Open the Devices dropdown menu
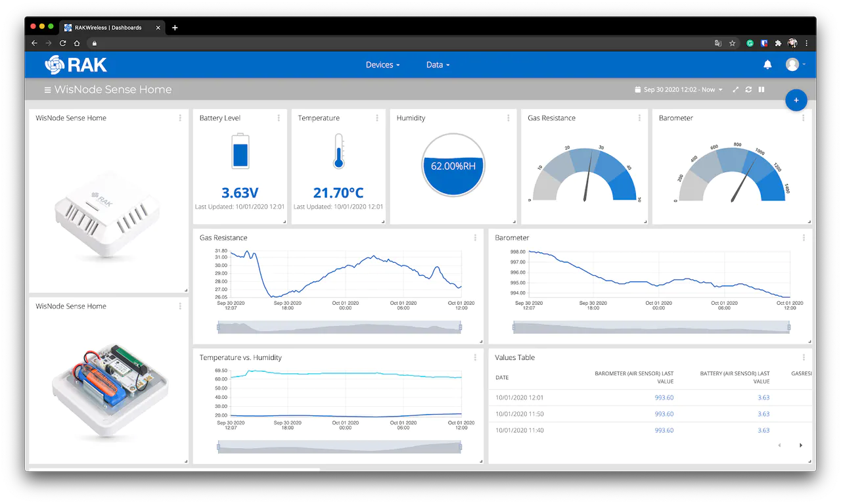Screen dimensions: 841x504 pos(382,65)
